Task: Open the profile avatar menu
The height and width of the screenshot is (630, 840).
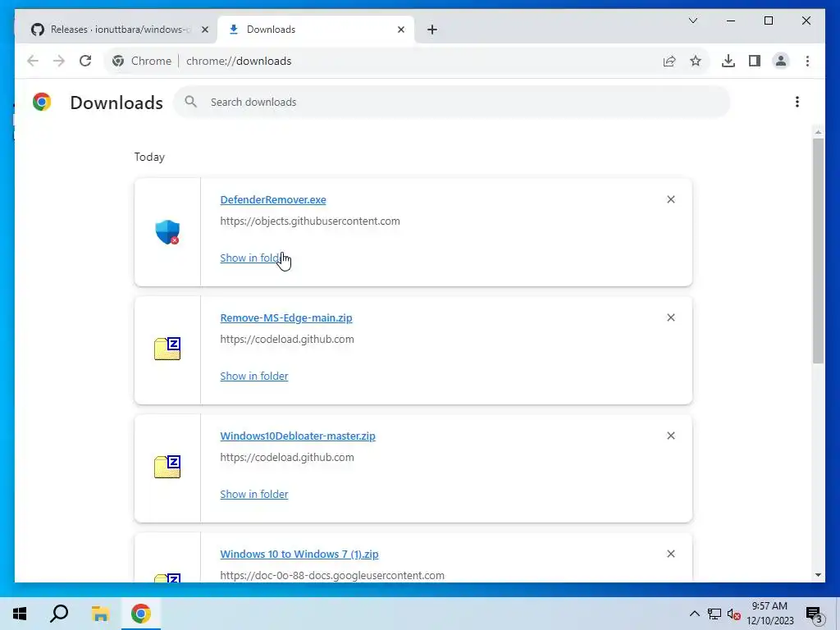Action: click(781, 61)
